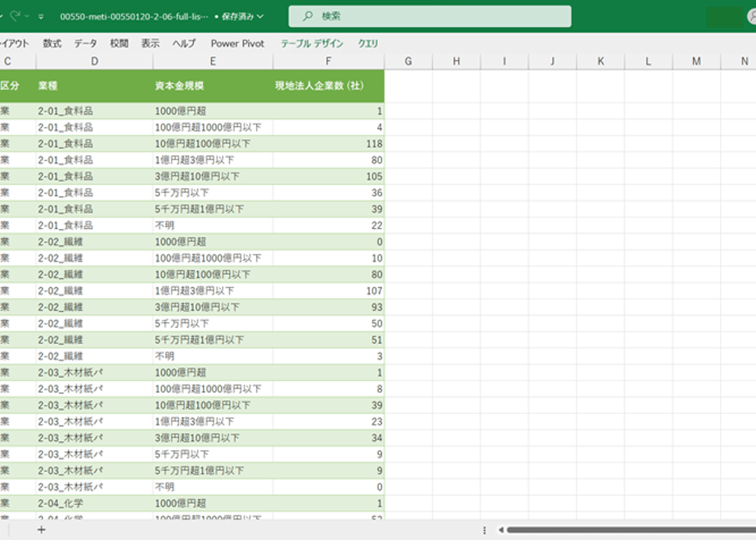
Task: Open the quick access toolbar customize arrow
Action: coord(41,16)
